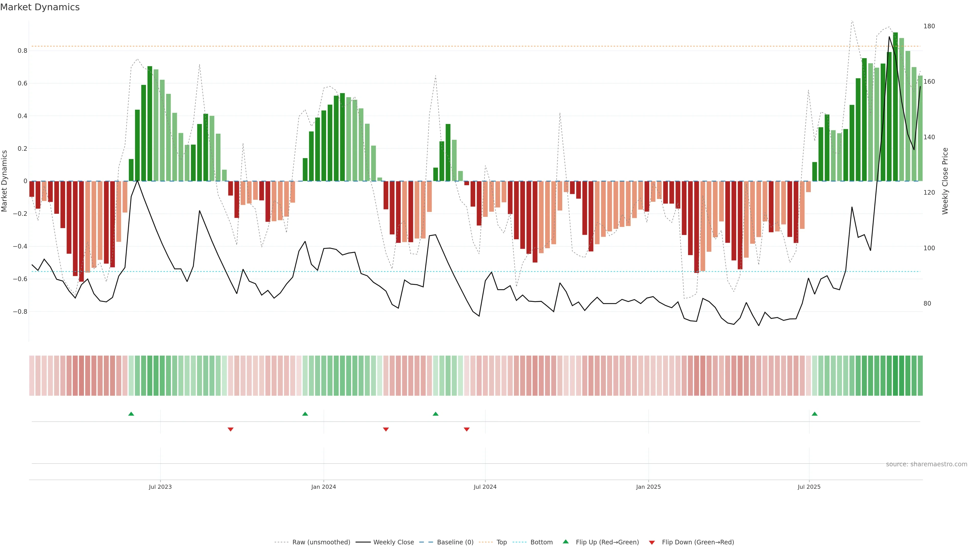Click the Flip Down triangle in early 2024
The image size is (980, 551).
(x=386, y=429)
